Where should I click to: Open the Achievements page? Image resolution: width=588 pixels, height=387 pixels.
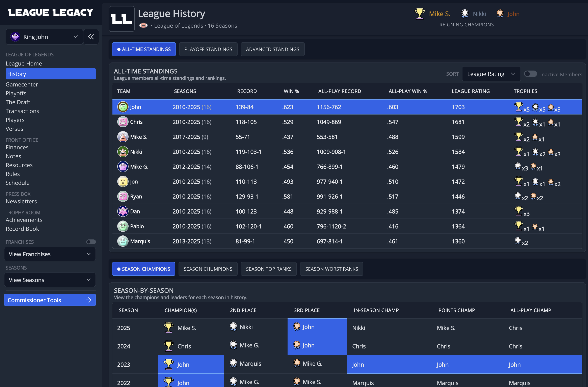tap(24, 220)
